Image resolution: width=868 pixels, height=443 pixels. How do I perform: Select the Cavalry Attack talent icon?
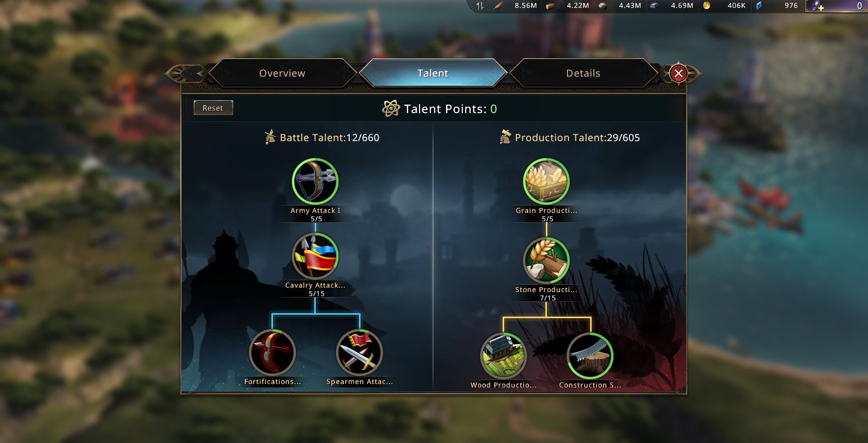click(315, 256)
